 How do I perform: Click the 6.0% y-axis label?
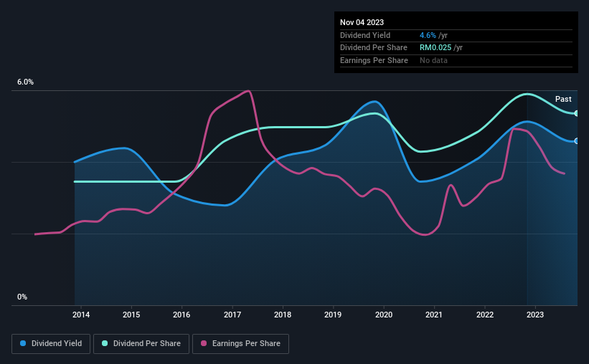[x=25, y=82]
